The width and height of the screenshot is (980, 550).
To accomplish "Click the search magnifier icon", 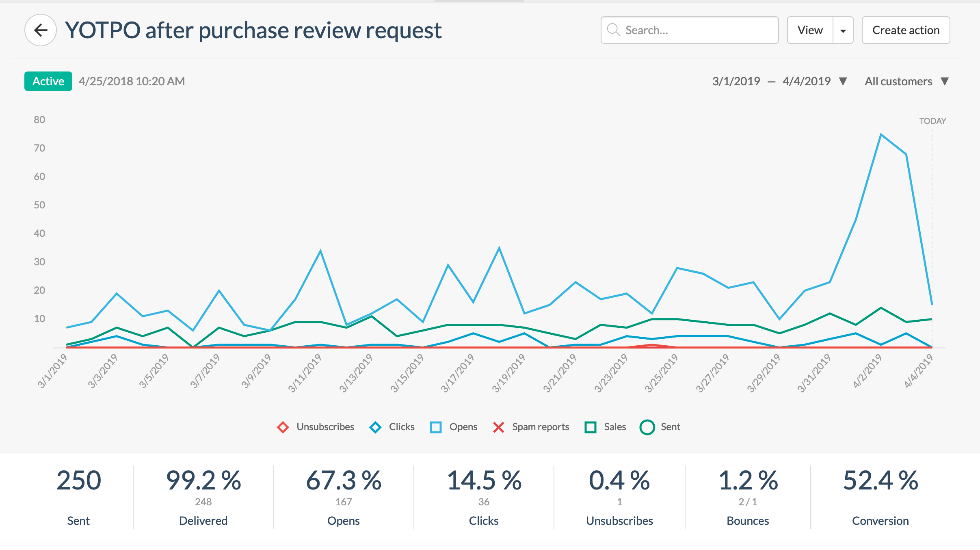I will click(x=613, y=30).
